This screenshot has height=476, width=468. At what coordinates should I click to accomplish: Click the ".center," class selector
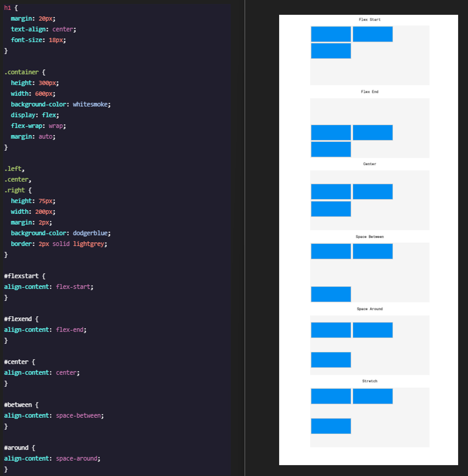tap(18, 179)
